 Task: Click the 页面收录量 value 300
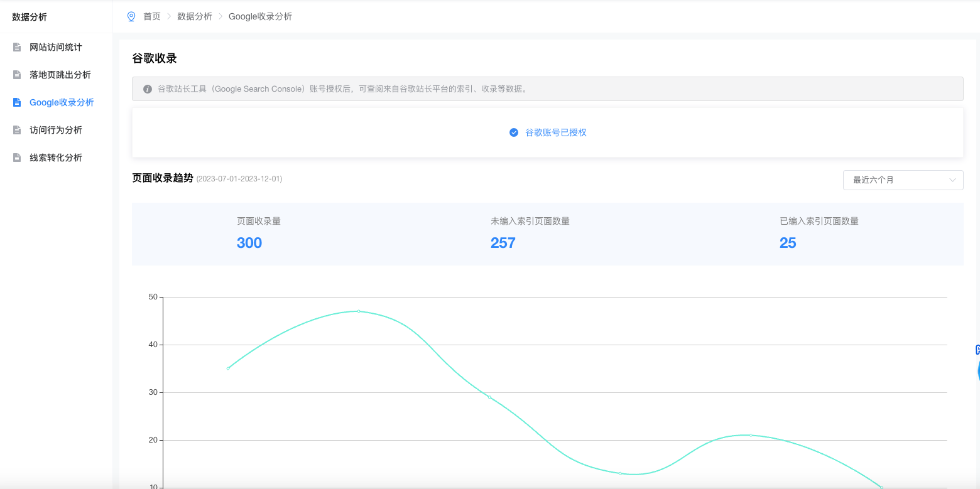coord(249,243)
